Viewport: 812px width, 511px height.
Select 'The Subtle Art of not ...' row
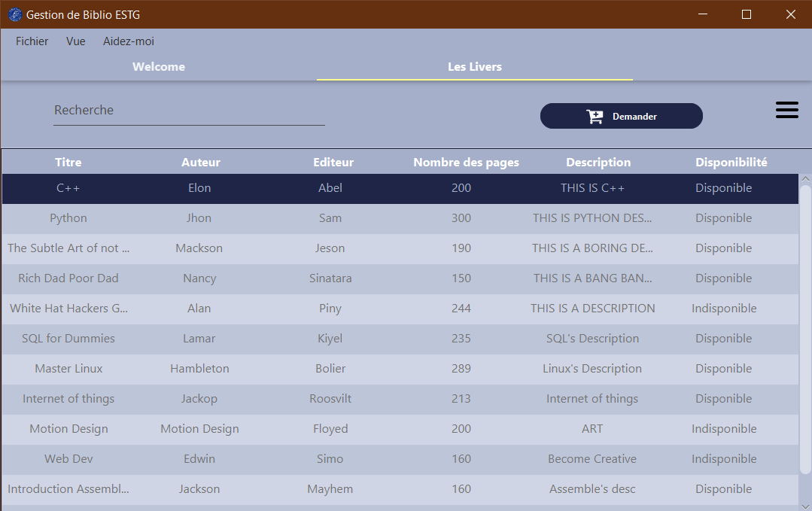[x=400, y=248]
